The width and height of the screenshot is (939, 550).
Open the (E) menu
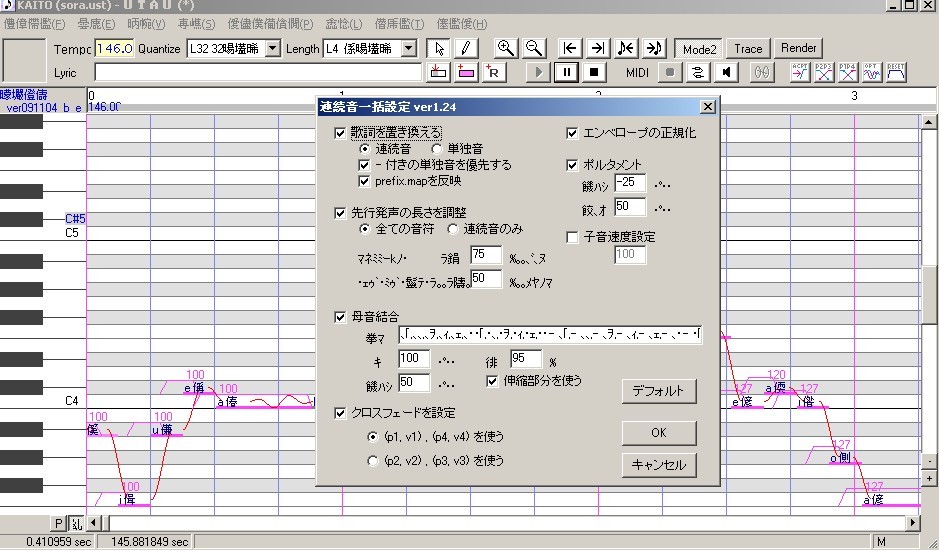pyautogui.click(x=96, y=24)
